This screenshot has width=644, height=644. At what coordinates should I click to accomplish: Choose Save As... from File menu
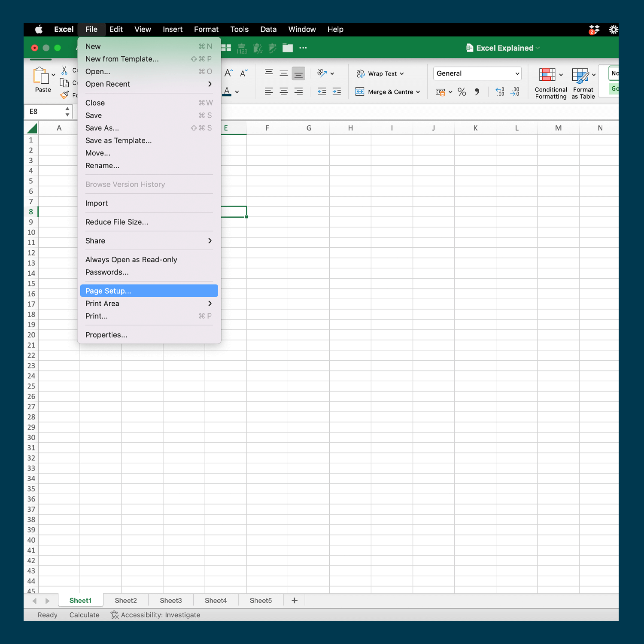point(149,128)
